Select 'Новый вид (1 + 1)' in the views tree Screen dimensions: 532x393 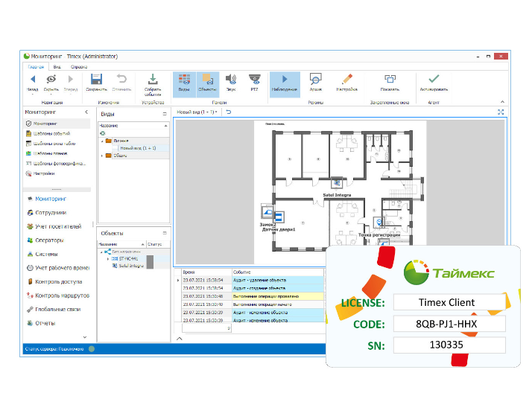click(138, 148)
